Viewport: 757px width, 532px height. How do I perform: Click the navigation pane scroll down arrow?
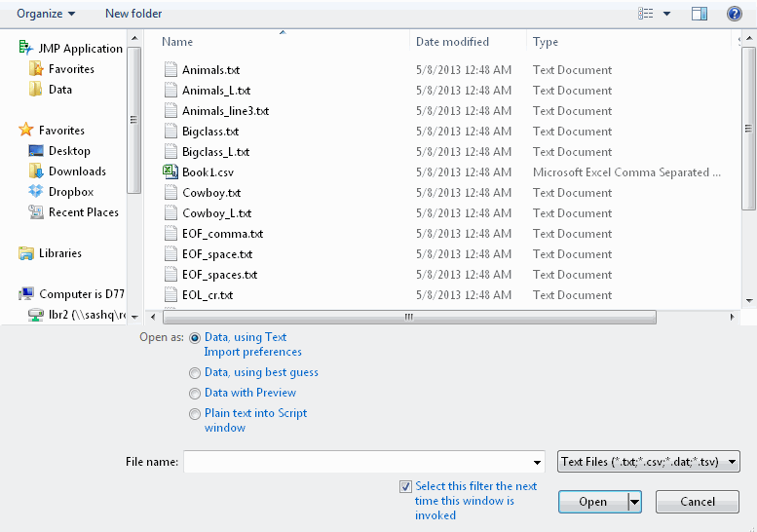134,317
